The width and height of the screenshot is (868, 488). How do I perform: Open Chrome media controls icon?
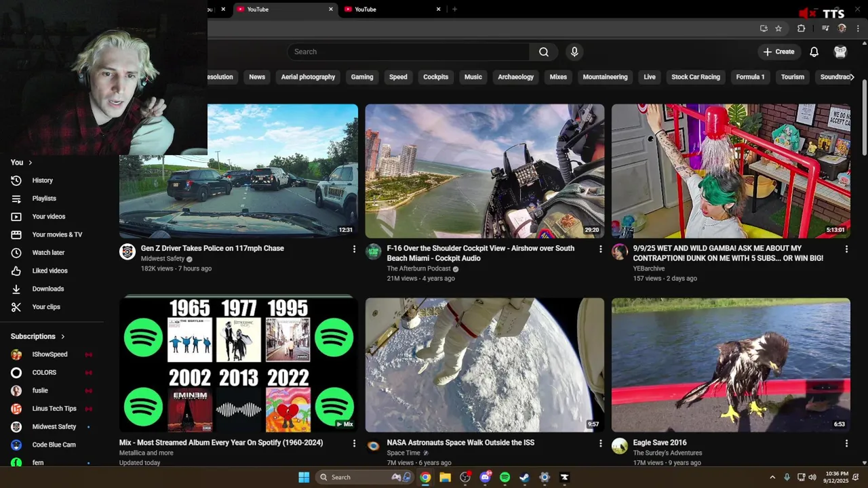point(825,28)
